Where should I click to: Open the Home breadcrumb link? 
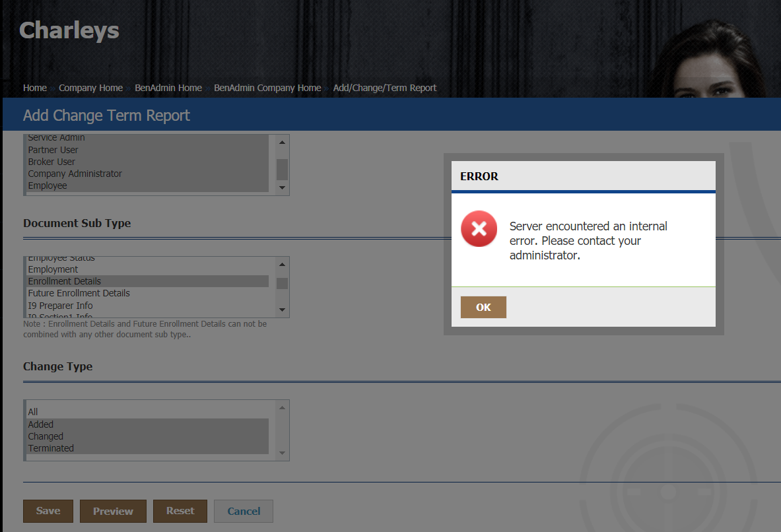coord(35,88)
